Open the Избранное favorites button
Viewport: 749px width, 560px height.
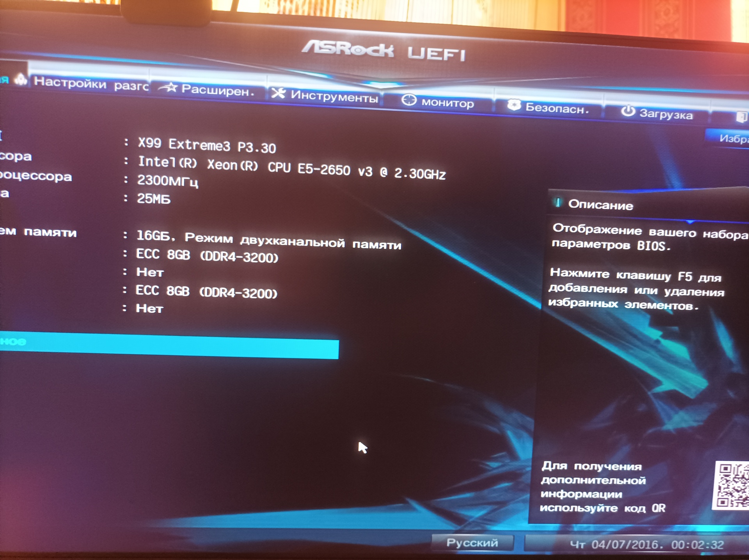pos(728,138)
